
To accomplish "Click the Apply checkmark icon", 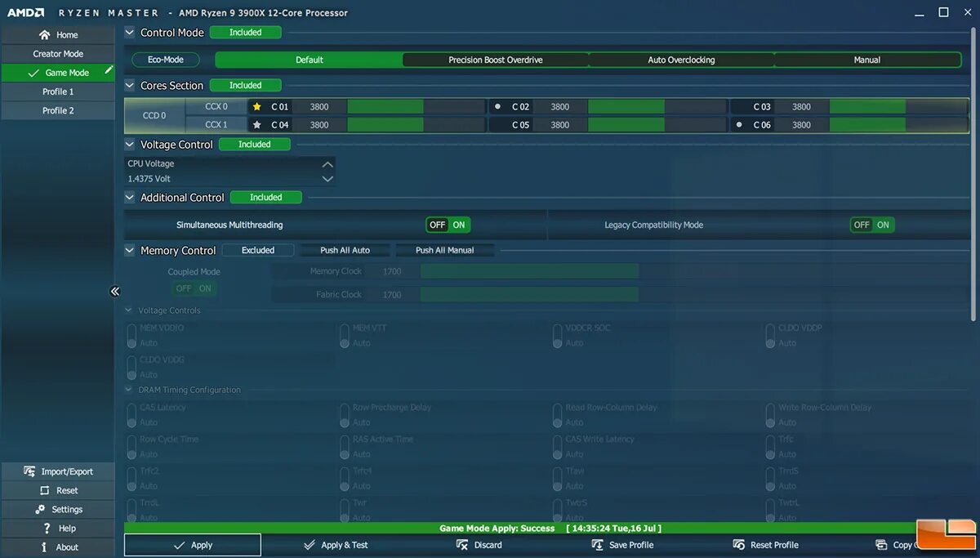I will [179, 545].
